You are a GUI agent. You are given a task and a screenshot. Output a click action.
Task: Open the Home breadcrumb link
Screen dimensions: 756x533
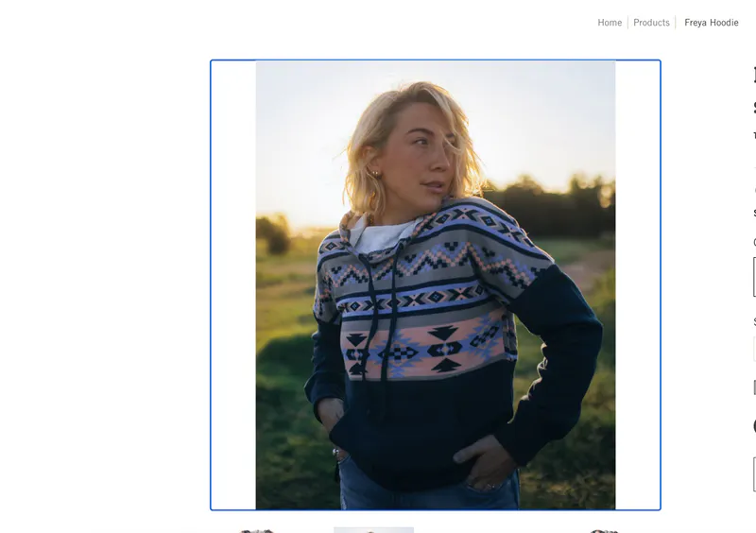click(610, 23)
